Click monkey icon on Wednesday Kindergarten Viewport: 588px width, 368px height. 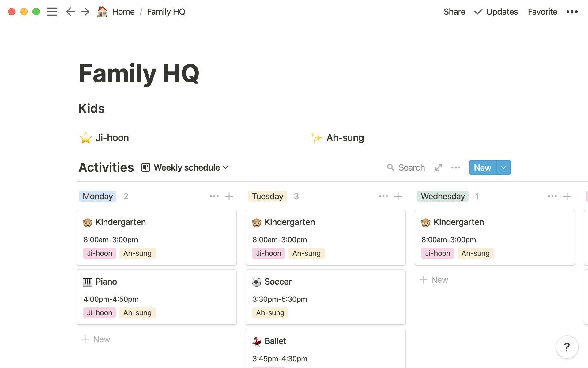pos(426,222)
